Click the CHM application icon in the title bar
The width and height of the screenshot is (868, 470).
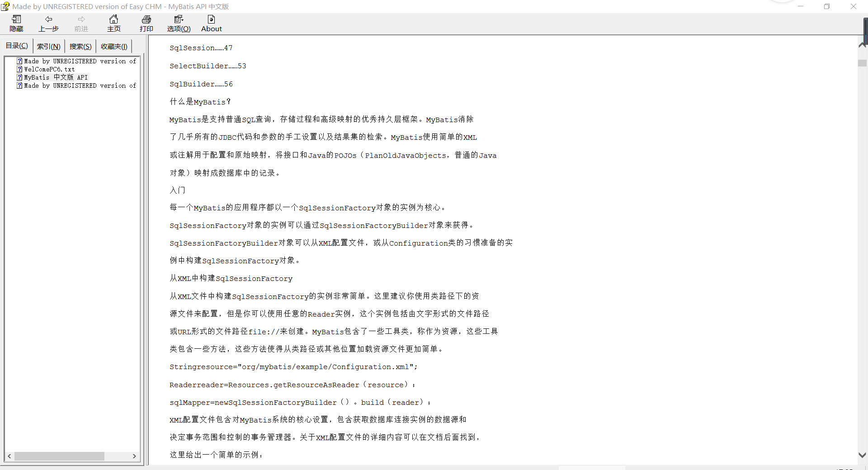click(5, 6)
